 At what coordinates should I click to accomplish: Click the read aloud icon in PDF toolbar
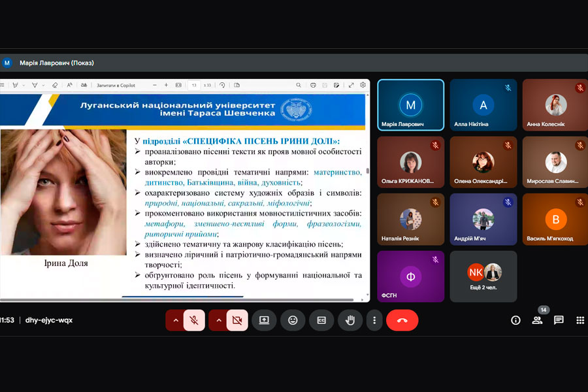pyautogui.click(x=69, y=85)
